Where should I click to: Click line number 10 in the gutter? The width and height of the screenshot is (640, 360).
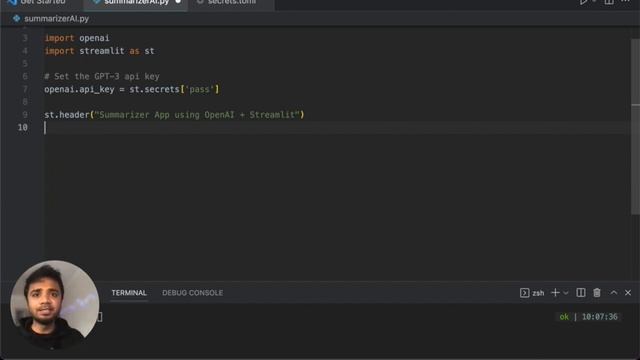[22, 127]
